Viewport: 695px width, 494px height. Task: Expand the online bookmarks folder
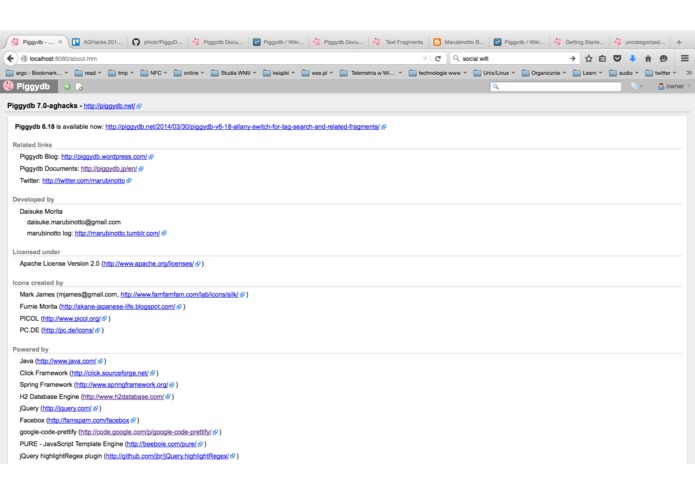click(189, 73)
